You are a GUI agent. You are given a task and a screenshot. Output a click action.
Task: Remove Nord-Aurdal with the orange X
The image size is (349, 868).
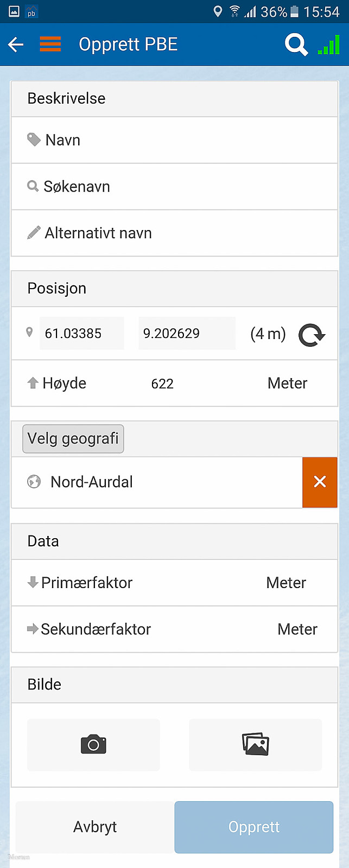tap(320, 482)
